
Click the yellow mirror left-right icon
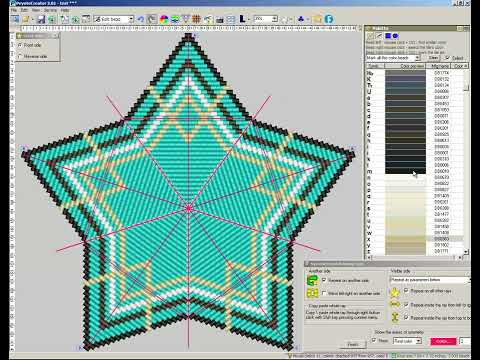point(312,293)
